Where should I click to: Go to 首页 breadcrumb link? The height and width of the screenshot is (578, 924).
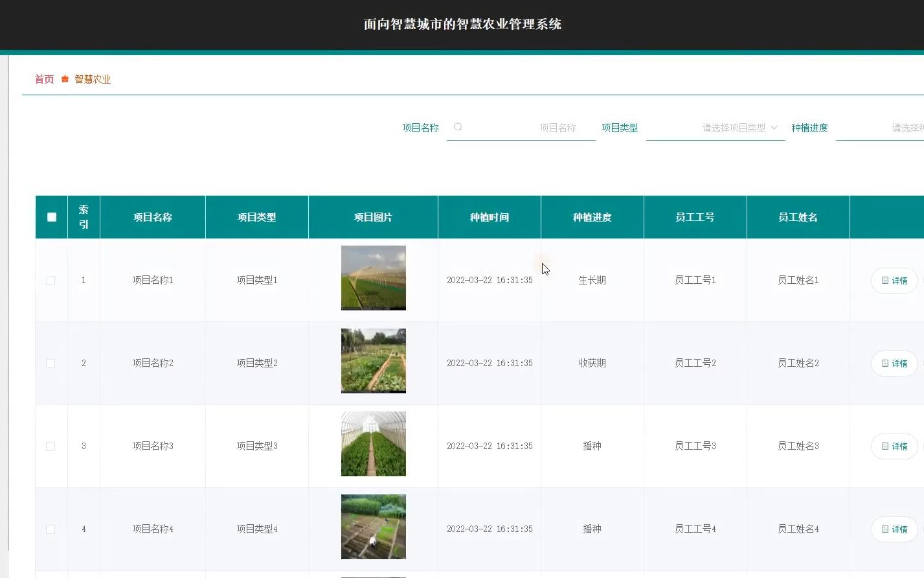point(44,79)
